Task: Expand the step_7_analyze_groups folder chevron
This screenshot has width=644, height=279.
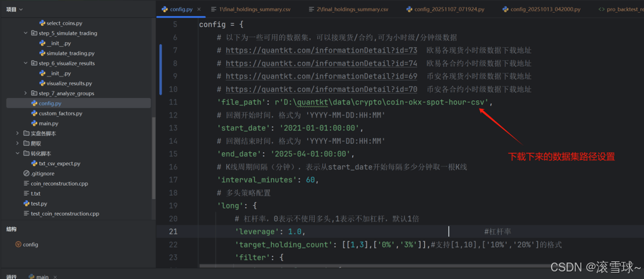Action: [x=25, y=93]
